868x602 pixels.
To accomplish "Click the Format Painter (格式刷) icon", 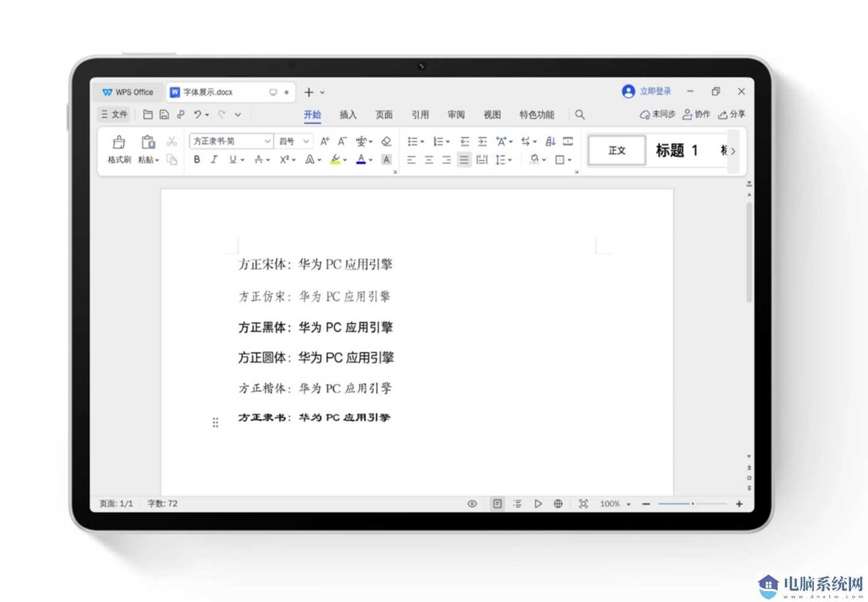I will coord(119,142).
